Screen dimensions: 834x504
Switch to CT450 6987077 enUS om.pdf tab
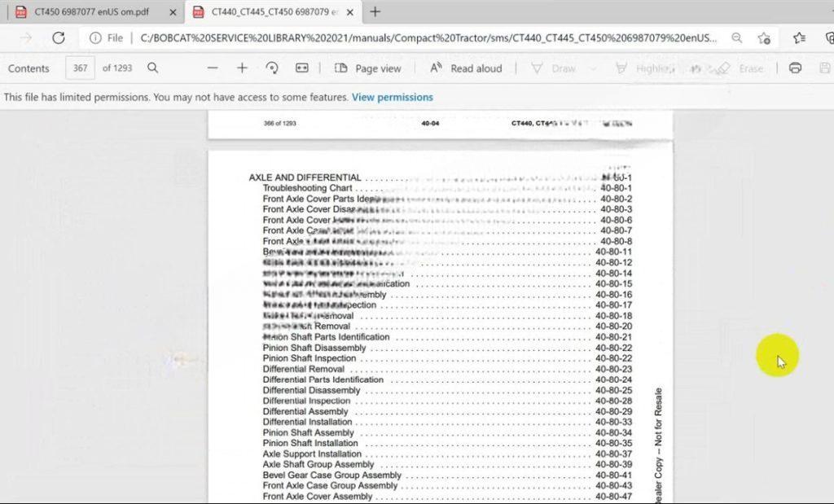[x=90, y=12]
